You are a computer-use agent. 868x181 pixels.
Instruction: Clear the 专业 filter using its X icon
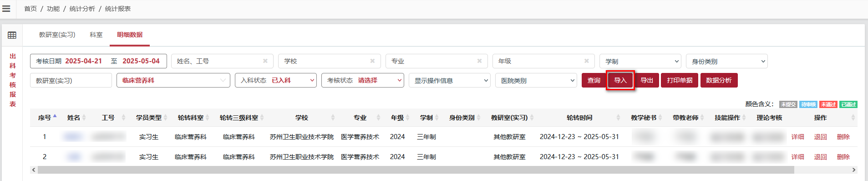tap(479, 61)
